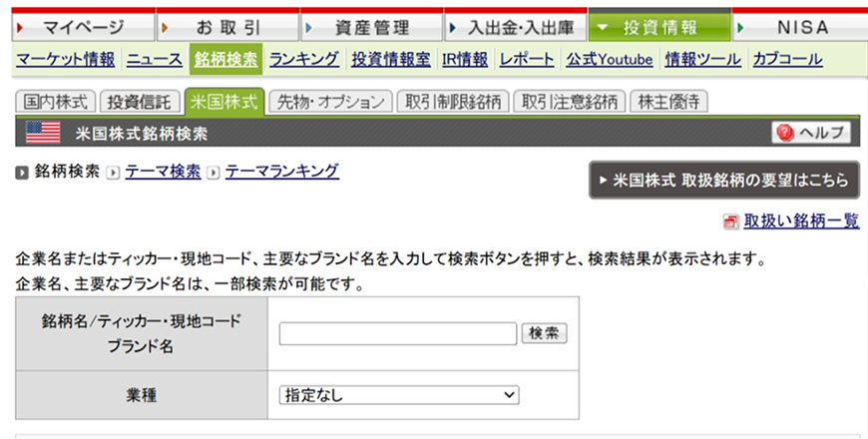
Task: Select 銘柄検索 in the submenu
Action: tap(225, 59)
